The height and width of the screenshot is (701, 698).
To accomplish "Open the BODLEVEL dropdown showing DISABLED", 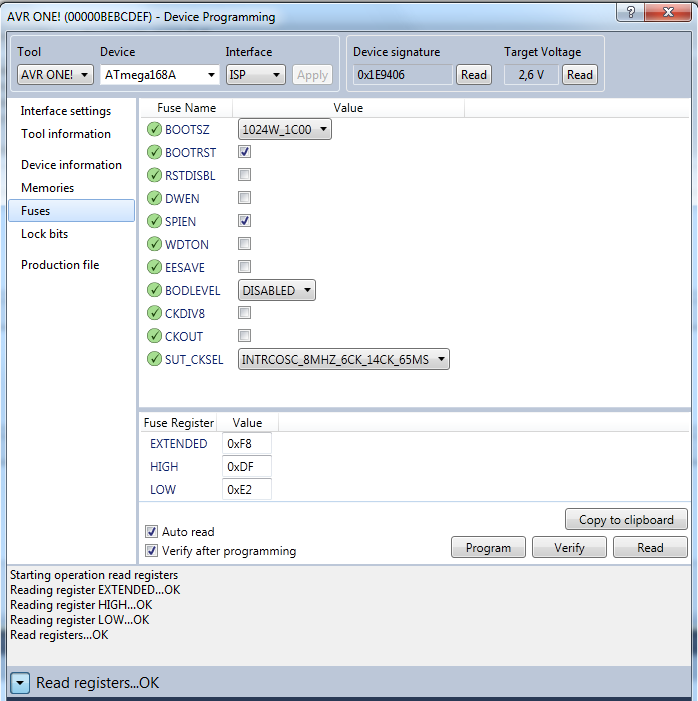I will tap(277, 290).
